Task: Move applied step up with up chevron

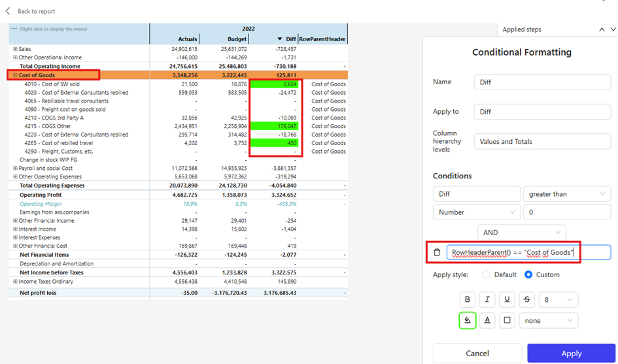Action: pos(602,29)
